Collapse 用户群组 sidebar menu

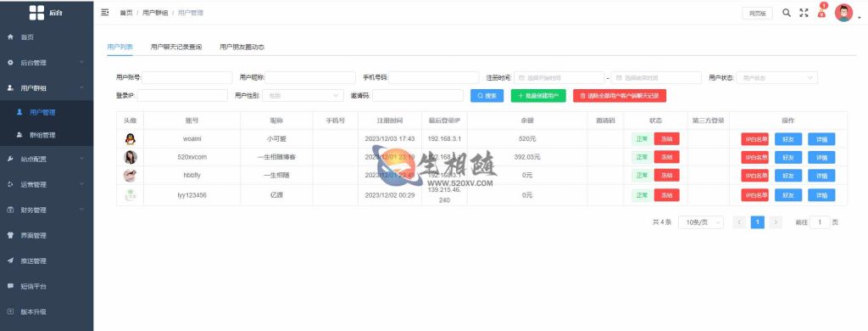tap(47, 88)
